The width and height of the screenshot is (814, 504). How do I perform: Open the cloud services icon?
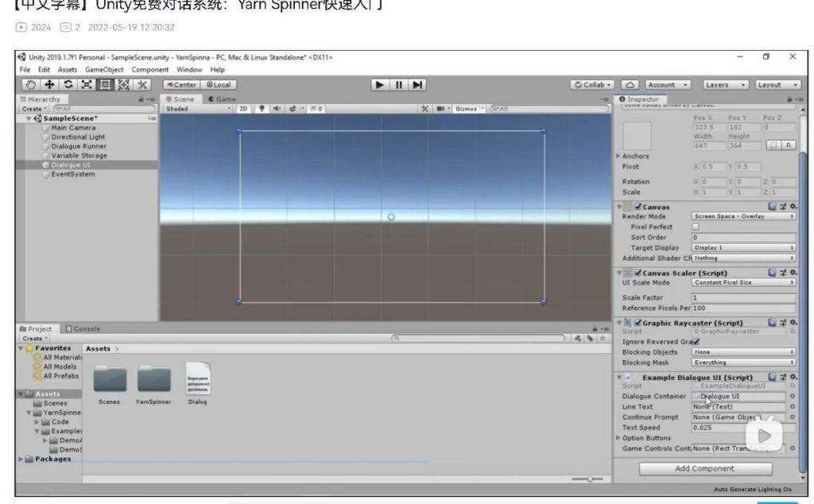click(x=630, y=84)
